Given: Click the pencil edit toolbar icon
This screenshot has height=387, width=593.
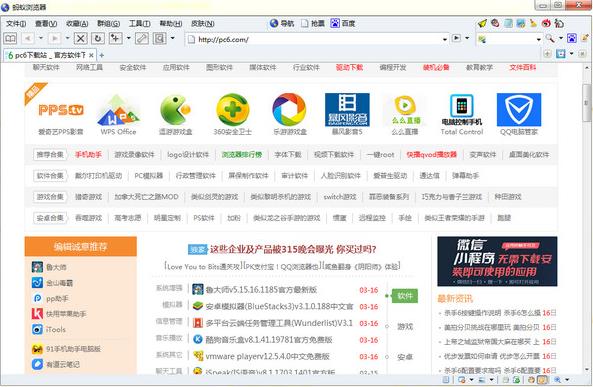Looking at the screenshot, I should [142, 39].
